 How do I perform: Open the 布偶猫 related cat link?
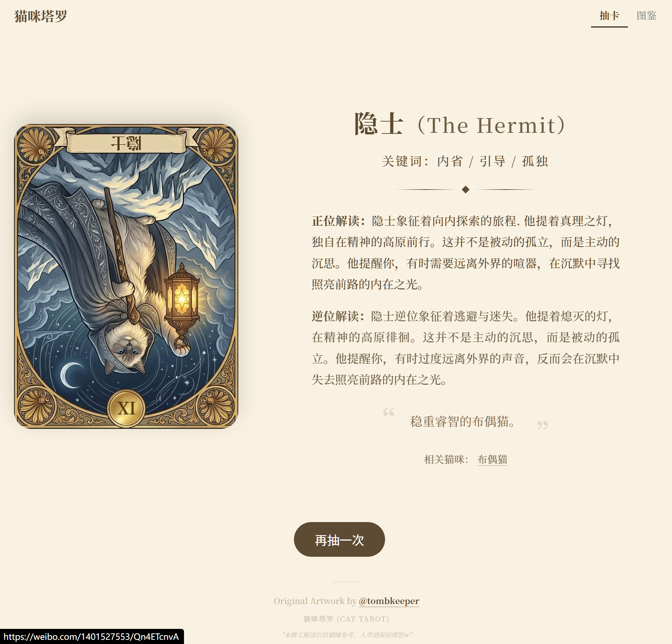pos(492,459)
